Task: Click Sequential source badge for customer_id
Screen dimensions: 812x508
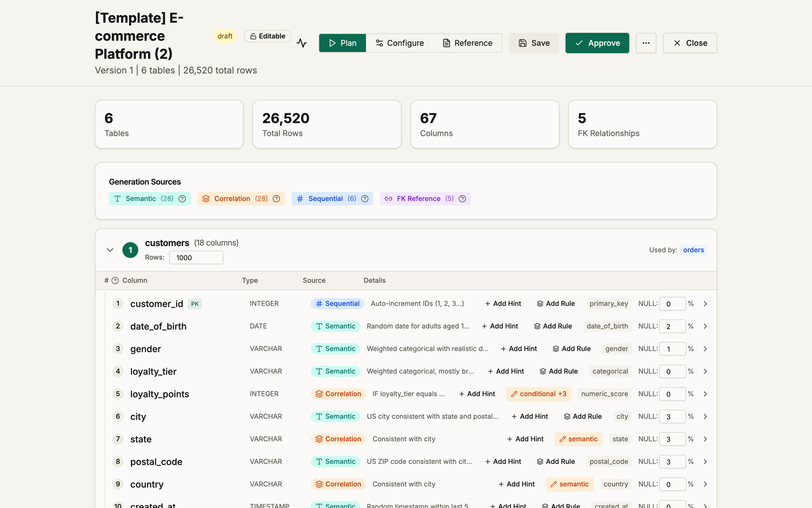Action: click(337, 304)
